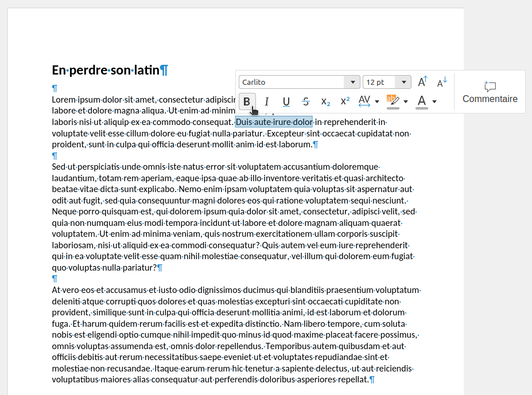Apply strikethrough to selected text

pyautogui.click(x=306, y=101)
